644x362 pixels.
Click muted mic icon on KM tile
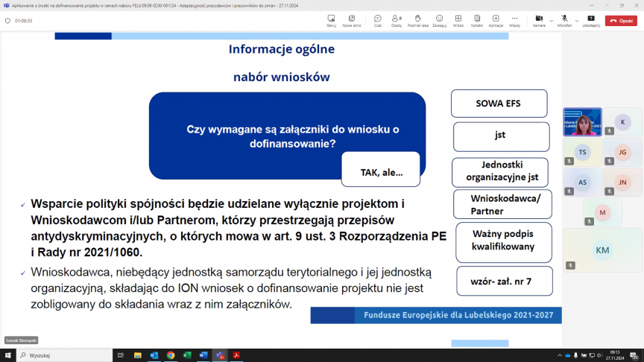click(570, 266)
